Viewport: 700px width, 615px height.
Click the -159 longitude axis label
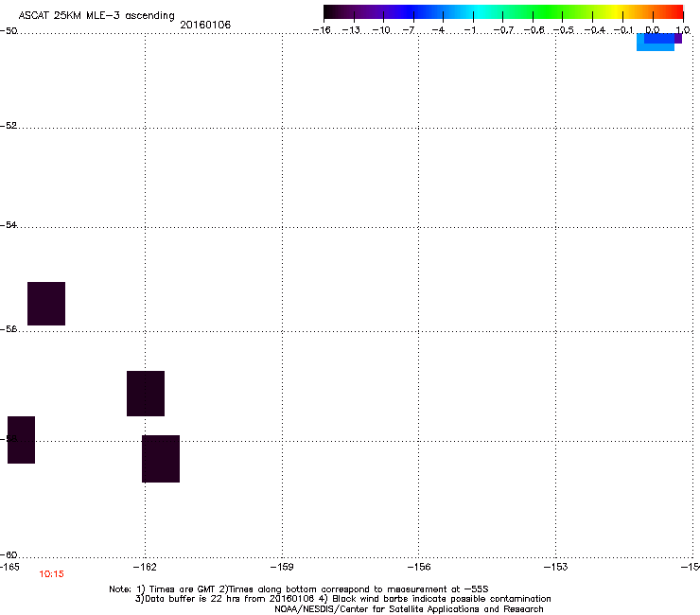pos(282,567)
